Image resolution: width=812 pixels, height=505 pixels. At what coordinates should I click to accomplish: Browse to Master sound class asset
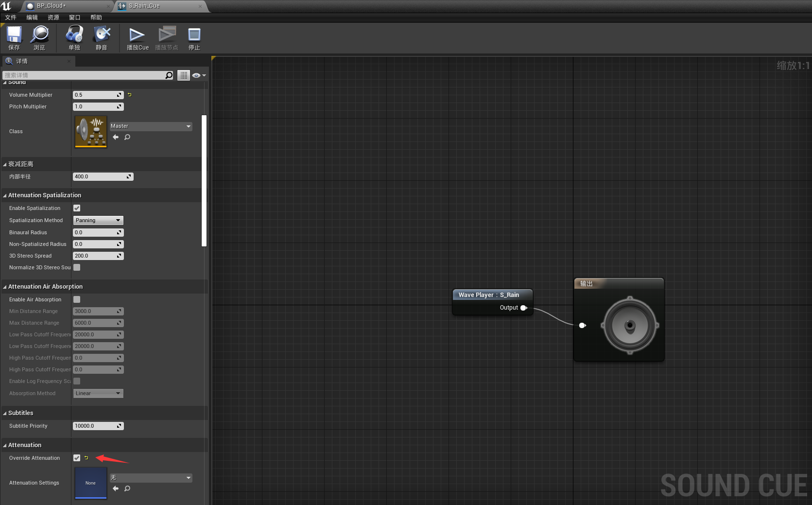127,137
